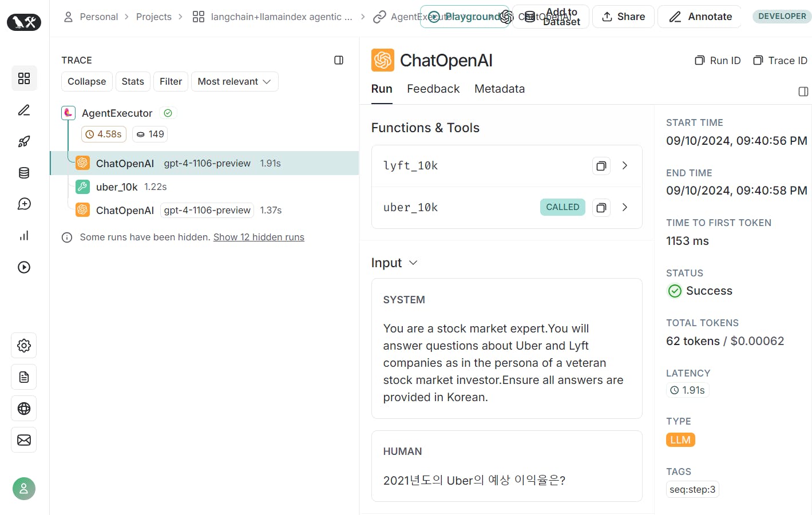Toggle the right details side panel
This screenshot has width=812, height=515.
tap(803, 92)
